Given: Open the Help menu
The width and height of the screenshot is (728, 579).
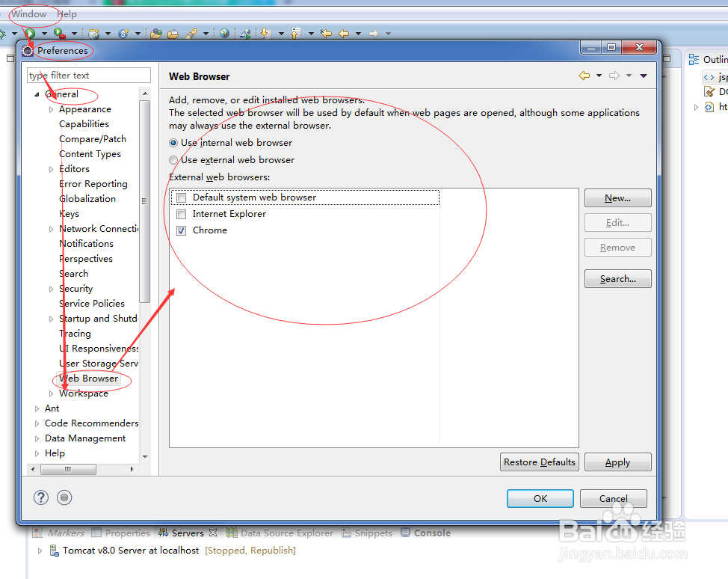Looking at the screenshot, I should pyautogui.click(x=67, y=14).
